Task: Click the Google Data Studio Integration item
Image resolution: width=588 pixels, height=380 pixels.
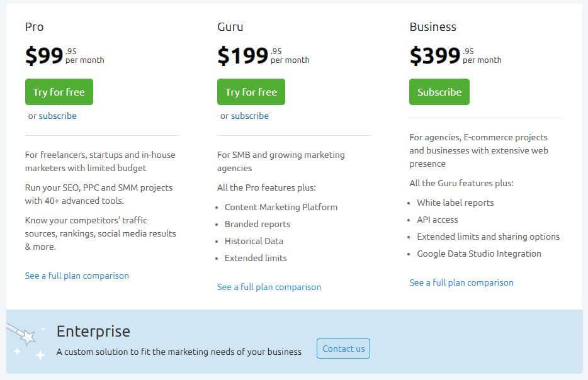Action: pos(479,254)
